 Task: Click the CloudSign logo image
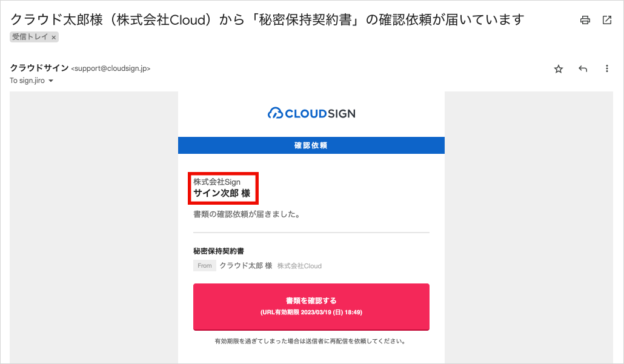pyautogui.click(x=311, y=113)
